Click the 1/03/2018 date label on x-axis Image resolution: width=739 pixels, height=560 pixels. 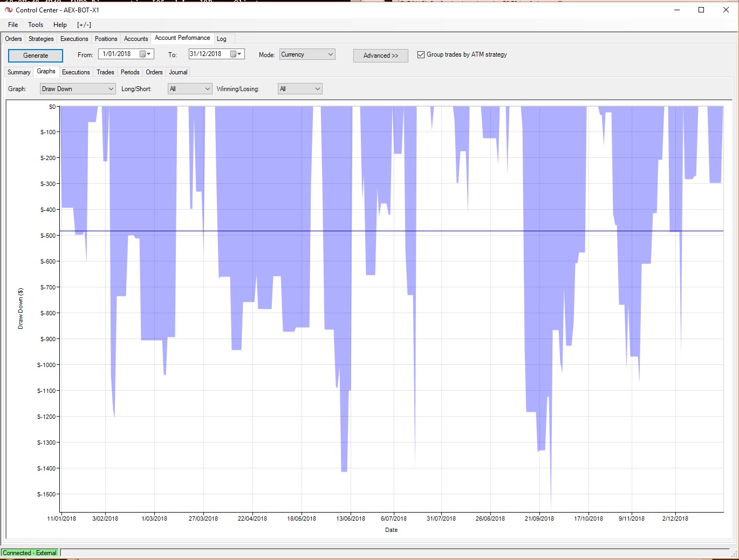pyautogui.click(x=154, y=518)
